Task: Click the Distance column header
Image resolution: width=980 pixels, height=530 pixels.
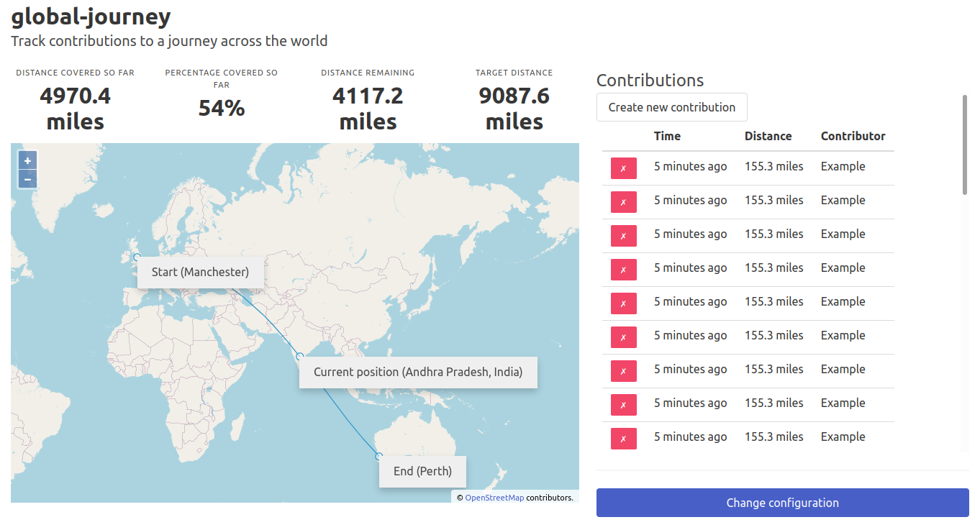Action: [768, 136]
